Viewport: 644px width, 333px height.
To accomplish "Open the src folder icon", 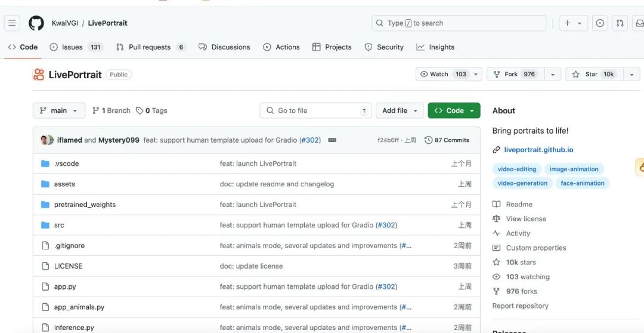I will 45,226.
